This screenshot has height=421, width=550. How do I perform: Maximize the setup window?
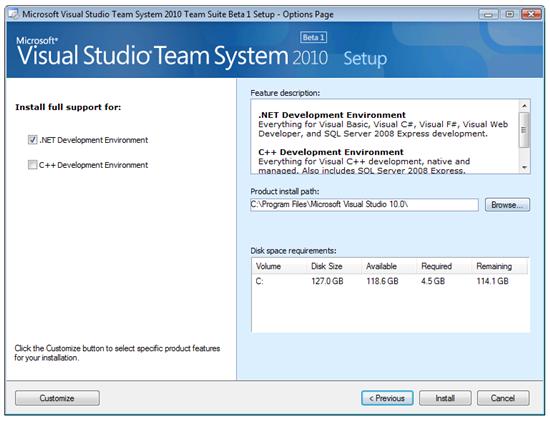point(510,14)
